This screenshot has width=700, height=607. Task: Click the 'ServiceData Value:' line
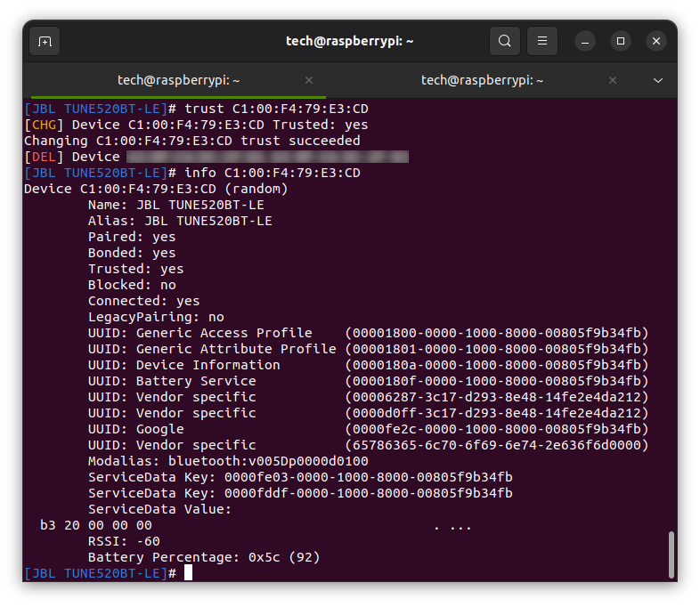159,510
